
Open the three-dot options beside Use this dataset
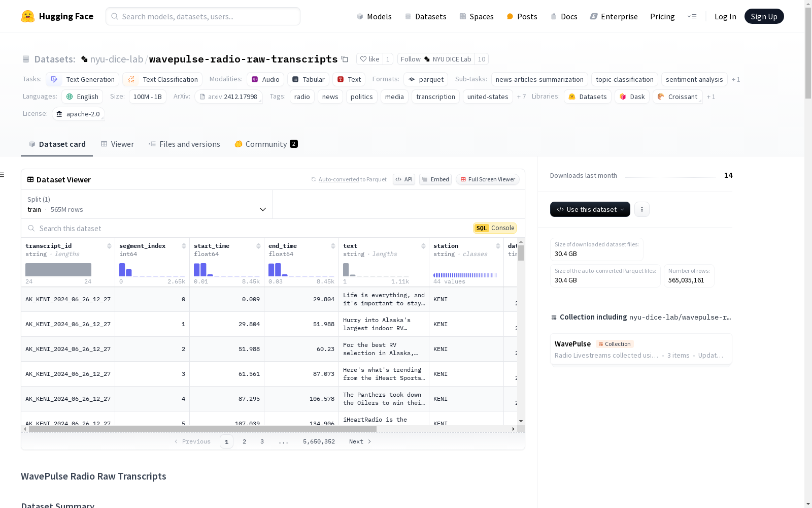[x=642, y=209]
